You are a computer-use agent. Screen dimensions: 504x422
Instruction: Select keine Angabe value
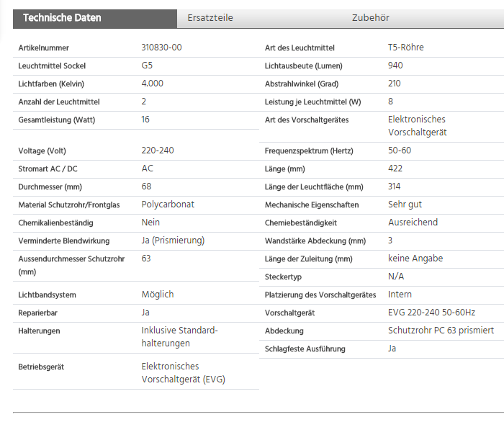(415, 259)
